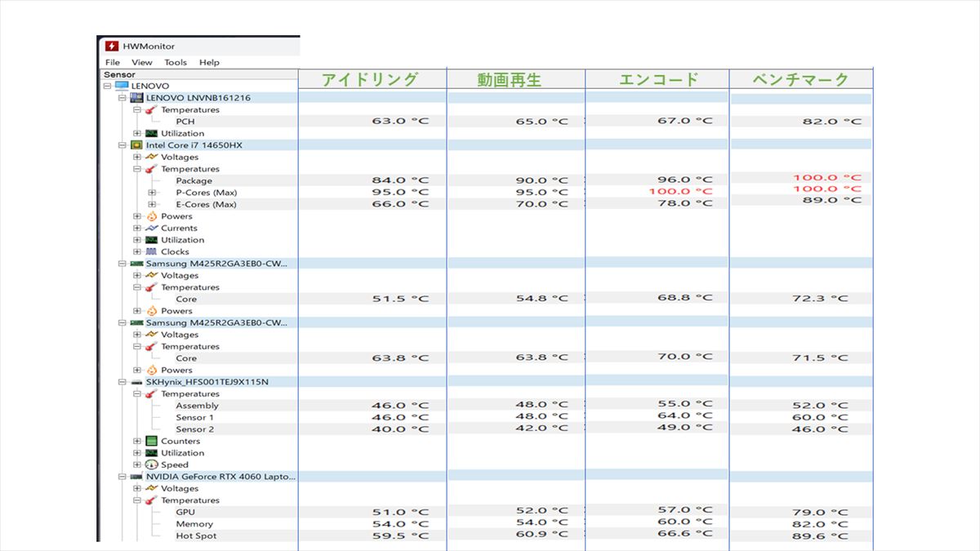Click the 84.0 °C Package idle value
The width and height of the screenshot is (980, 551).
click(400, 180)
